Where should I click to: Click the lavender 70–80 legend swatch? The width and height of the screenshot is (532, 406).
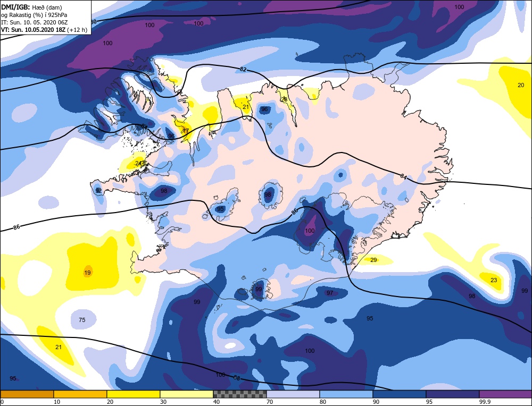pos(293,394)
